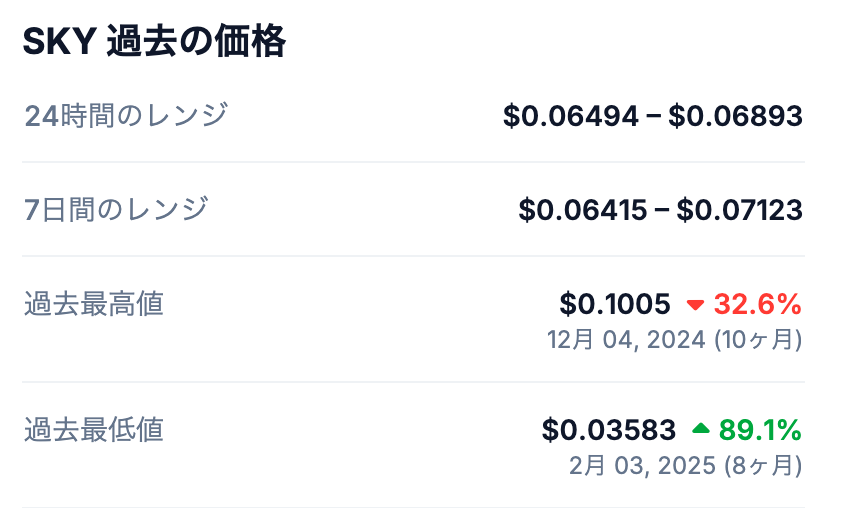This screenshot has width=848, height=508.
Task: Click the SKY 過去の価格 heading
Action: click(x=154, y=42)
